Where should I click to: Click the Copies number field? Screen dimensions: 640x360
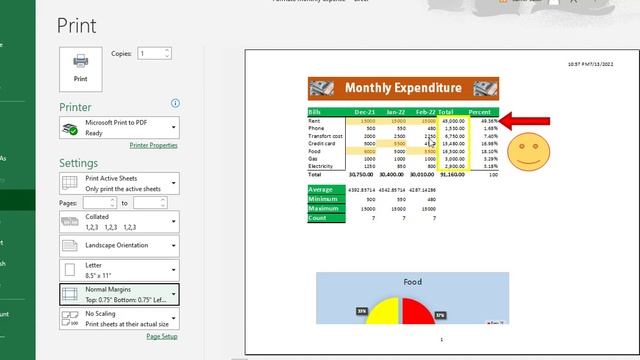151,53
